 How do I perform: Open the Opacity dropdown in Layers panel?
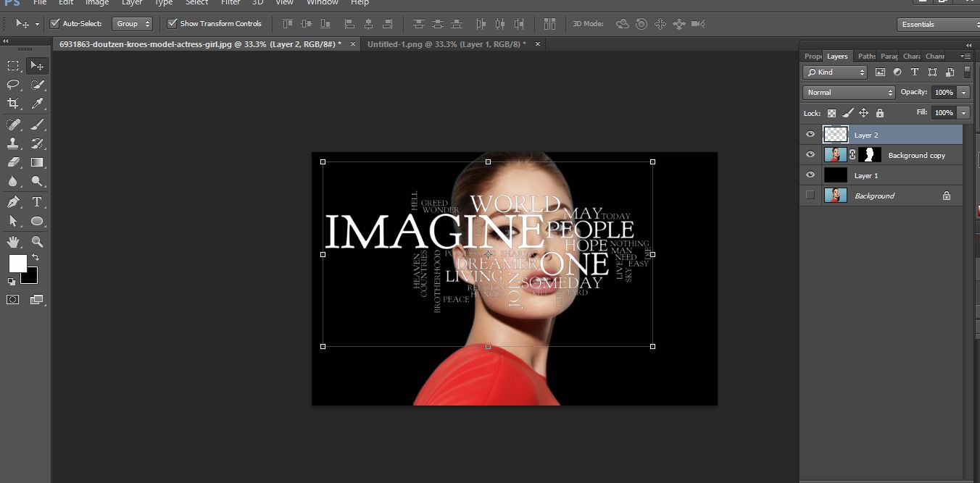click(963, 92)
